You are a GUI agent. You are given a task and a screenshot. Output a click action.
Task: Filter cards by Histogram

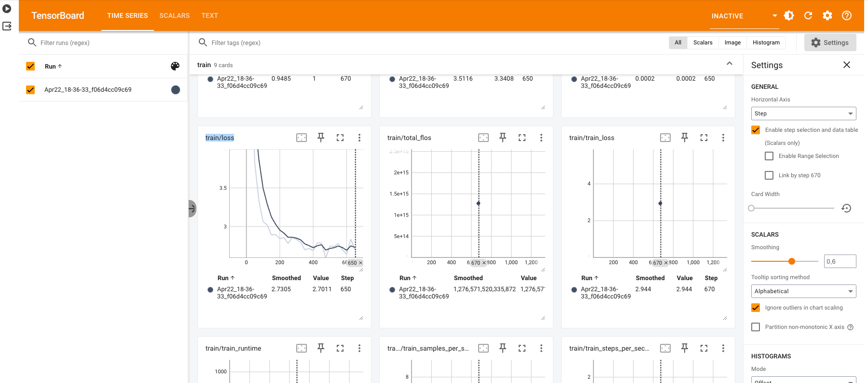(766, 43)
